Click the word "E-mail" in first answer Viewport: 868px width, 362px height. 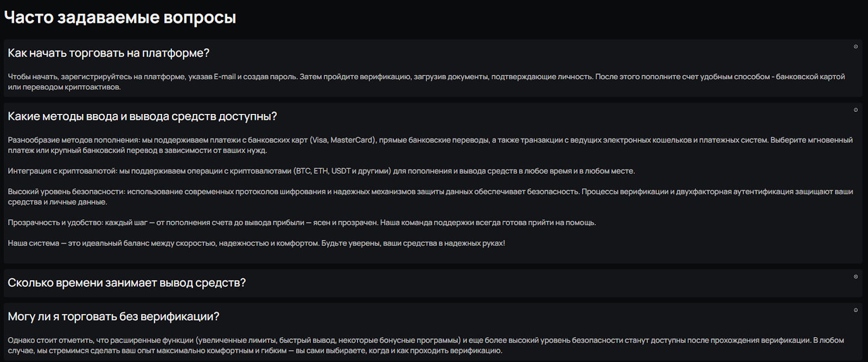point(225,77)
